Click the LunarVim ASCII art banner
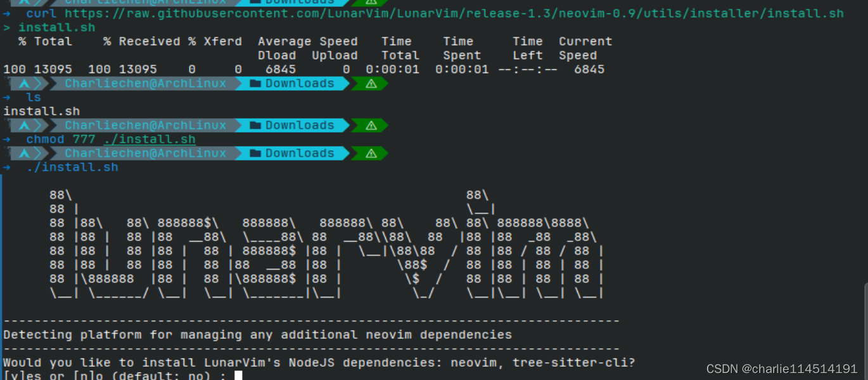868x380 pixels. pyautogui.click(x=327, y=244)
